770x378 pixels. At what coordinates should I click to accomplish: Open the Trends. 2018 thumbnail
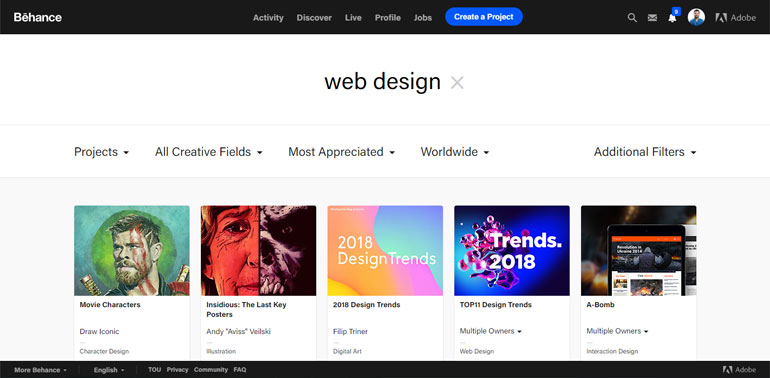(512, 250)
